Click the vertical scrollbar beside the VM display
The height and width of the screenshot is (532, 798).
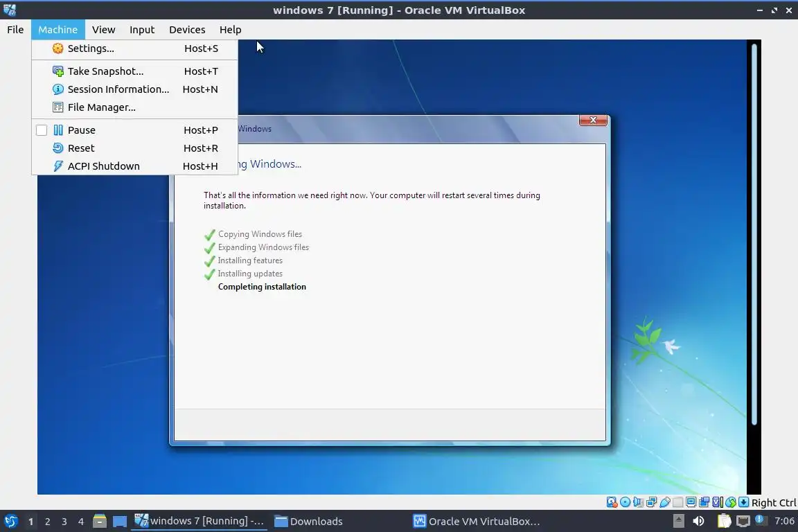pos(754,234)
